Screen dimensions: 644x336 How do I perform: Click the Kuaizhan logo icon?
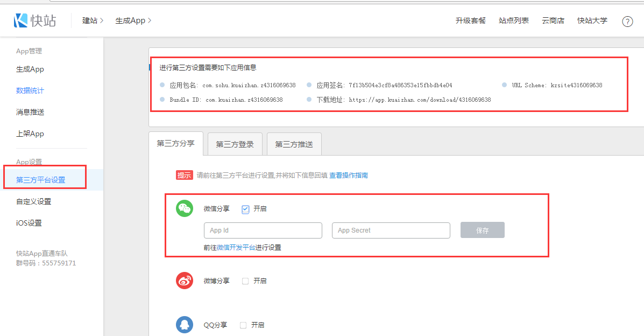point(20,20)
